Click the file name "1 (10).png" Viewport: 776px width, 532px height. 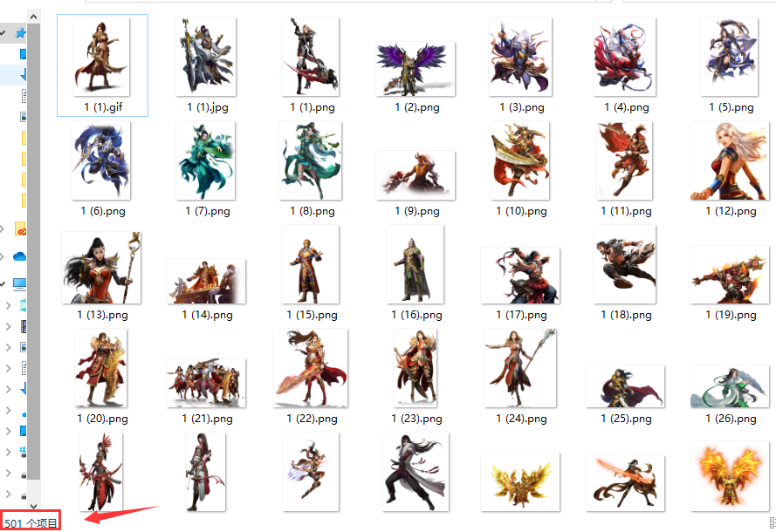[522, 211]
